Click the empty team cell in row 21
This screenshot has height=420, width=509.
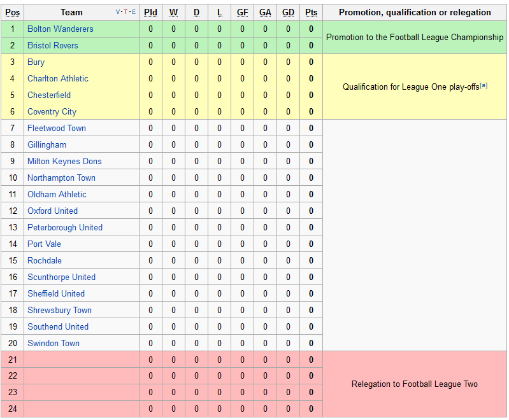[x=82, y=360]
